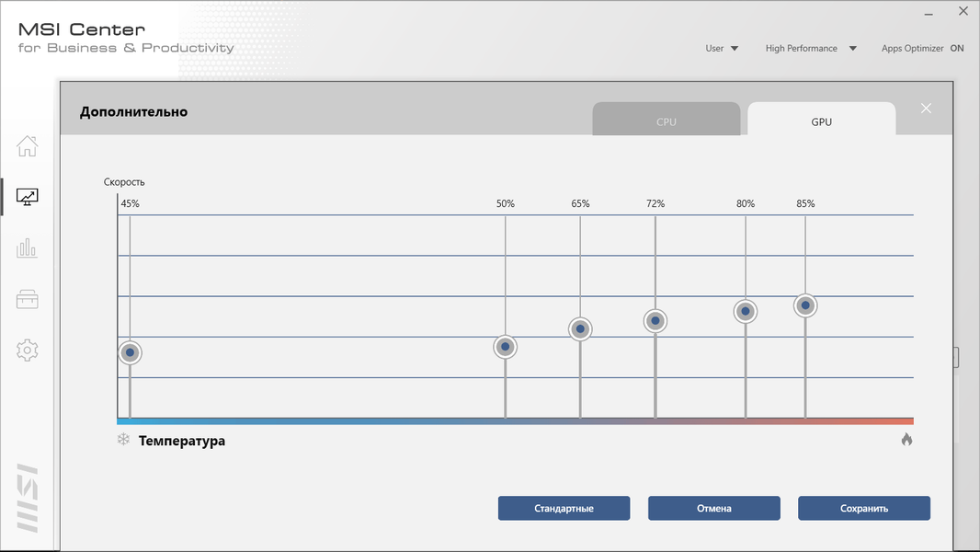This screenshot has width=980, height=552.
Task: Click the Скорость axis label
Action: point(124,182)
